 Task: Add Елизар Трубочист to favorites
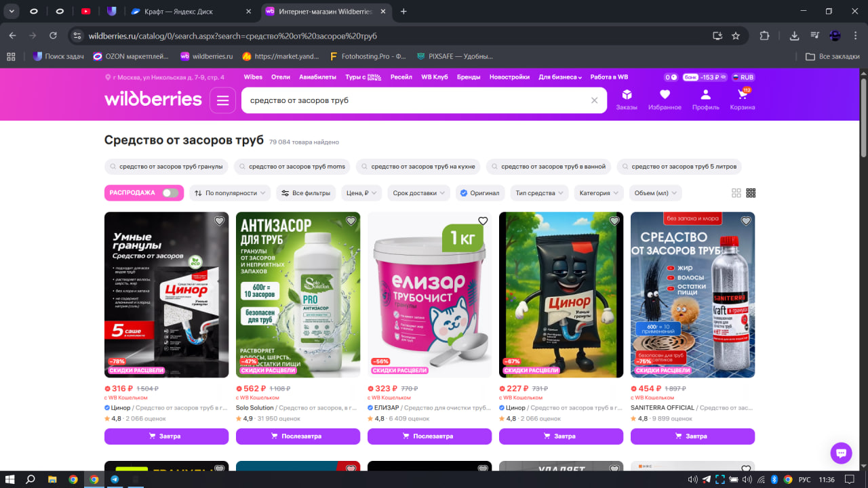[483, 221]
